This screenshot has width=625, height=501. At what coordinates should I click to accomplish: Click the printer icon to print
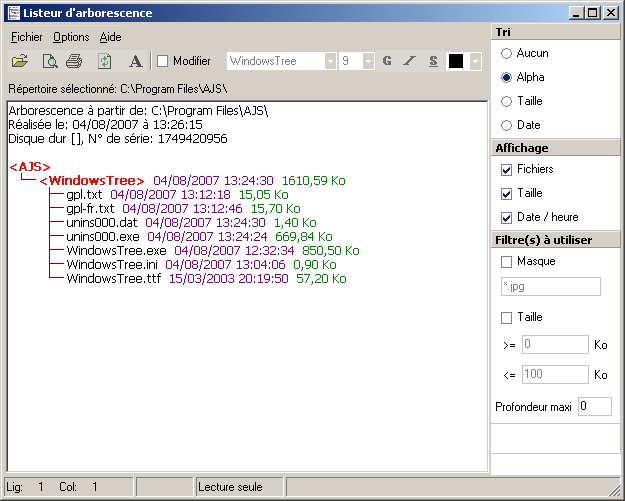coord(74,61)
